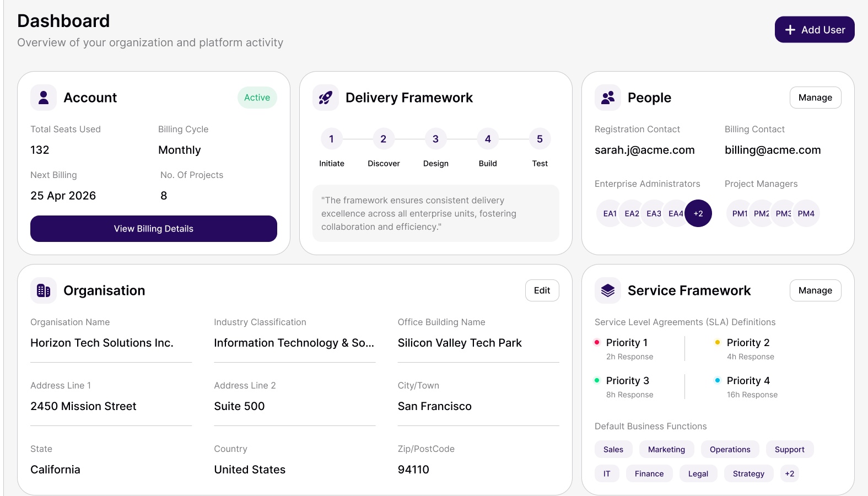
Task: Select the Operations business function tag
Action: tap(730, 449)
